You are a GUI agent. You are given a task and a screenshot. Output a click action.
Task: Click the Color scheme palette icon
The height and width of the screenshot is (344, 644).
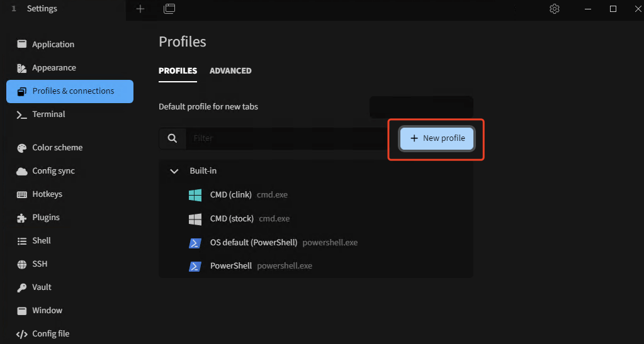(x=22, y=148)
